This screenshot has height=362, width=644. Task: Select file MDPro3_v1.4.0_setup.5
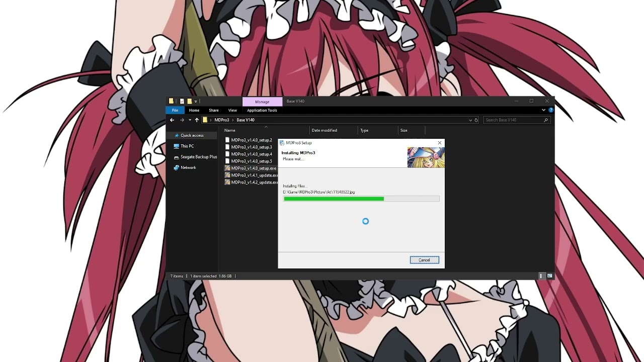pos(252,161)
